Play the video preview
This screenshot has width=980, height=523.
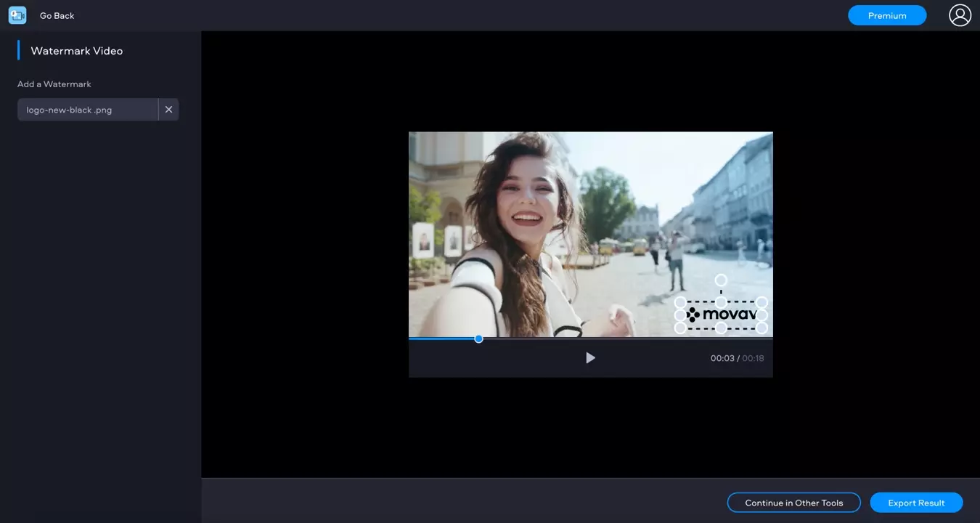(590, 358)
